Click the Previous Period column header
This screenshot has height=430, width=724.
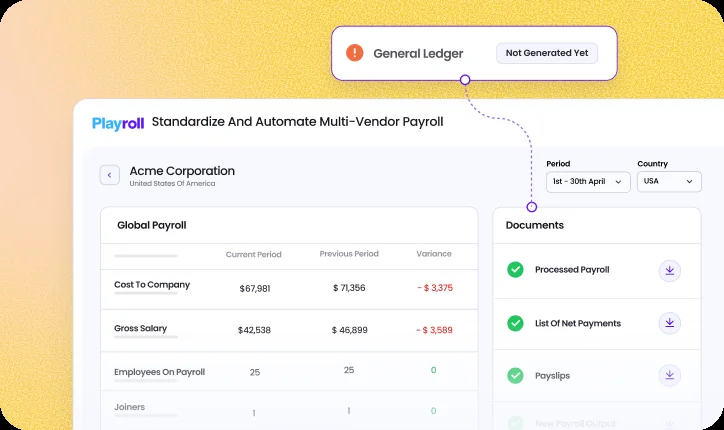[x=349, y=254]
